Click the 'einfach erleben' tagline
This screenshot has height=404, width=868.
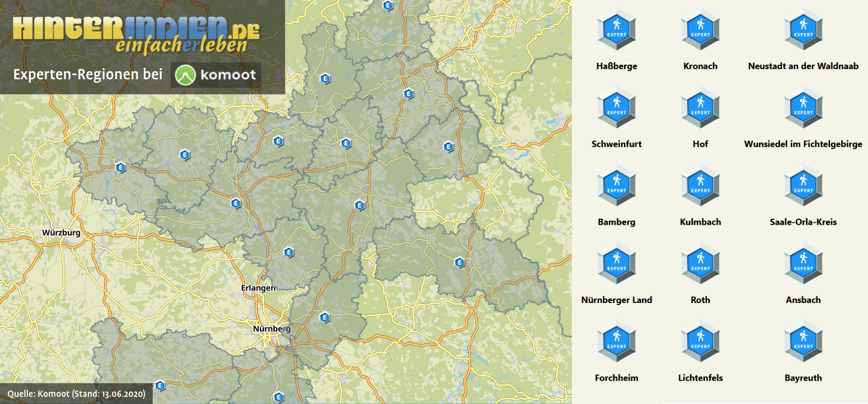click(x=181, y=45)
